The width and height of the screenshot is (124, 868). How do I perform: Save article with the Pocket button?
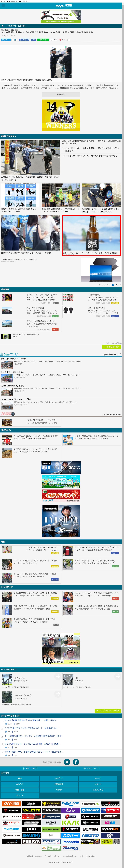63,40
